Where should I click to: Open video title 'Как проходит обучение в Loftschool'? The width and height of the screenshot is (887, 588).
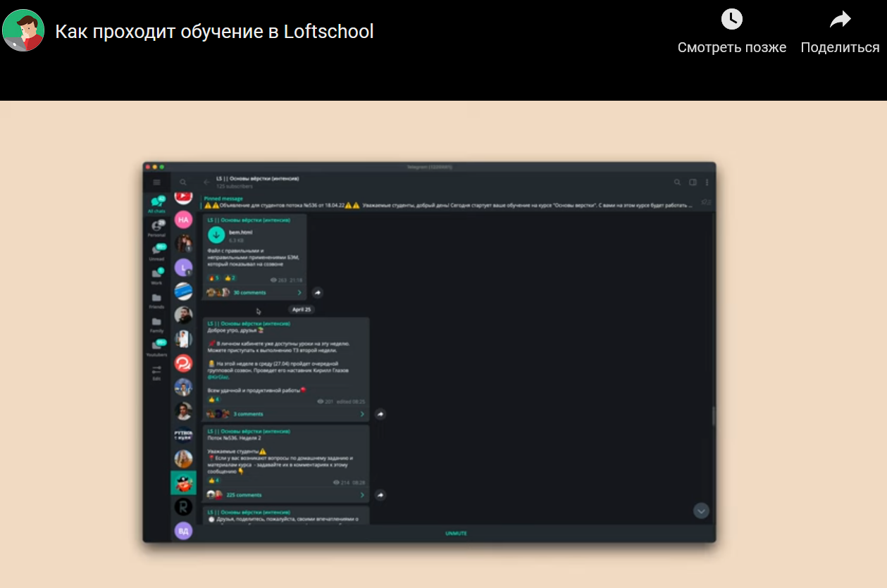(214, 32)
